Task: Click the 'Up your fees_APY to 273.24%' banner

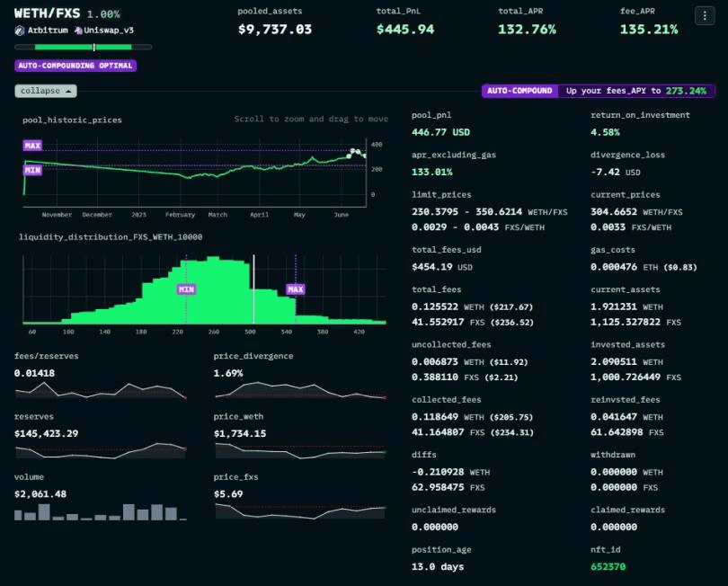Action: (x=635, y=91)
